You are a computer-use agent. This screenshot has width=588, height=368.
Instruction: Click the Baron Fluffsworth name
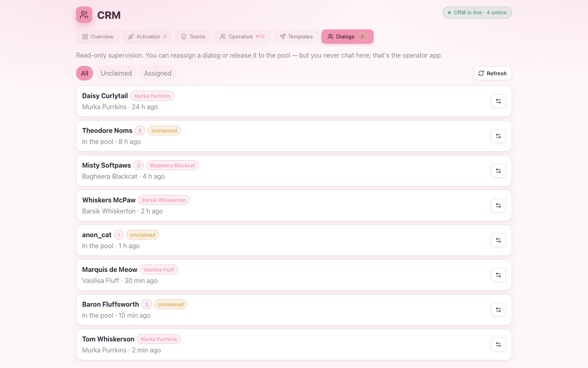110,304
